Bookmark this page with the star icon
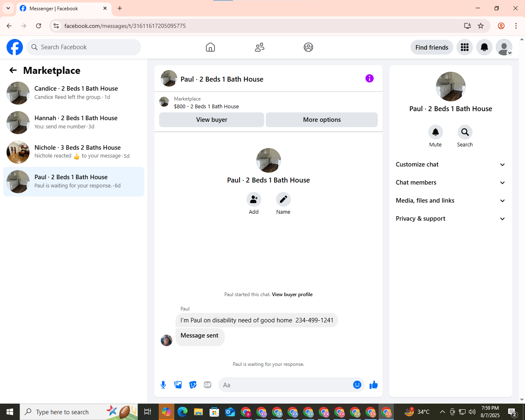This screenshot has width=525, height=420. coord(481,26)
